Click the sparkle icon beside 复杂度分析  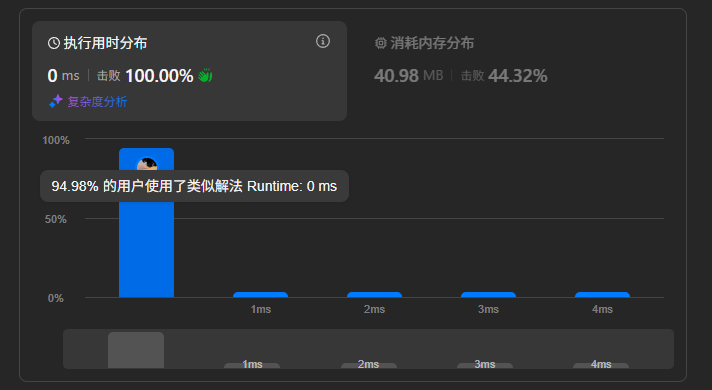coord(56,101)
